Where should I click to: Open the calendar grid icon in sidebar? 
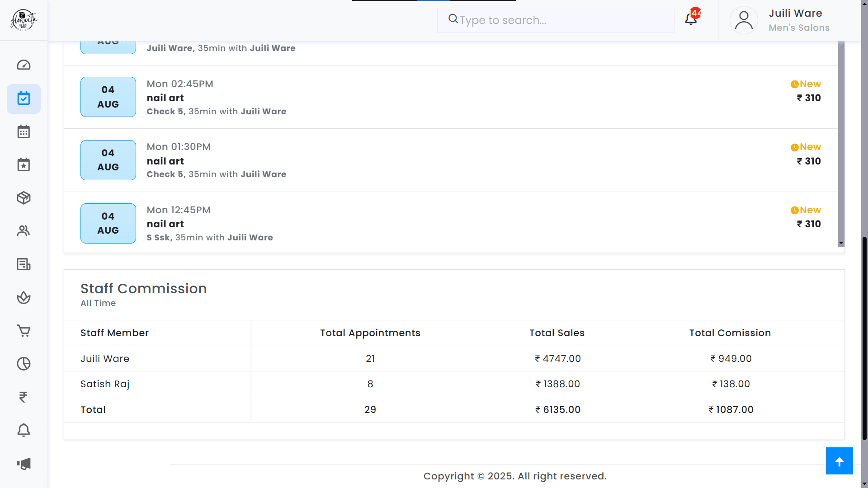(x=24, y=132)
